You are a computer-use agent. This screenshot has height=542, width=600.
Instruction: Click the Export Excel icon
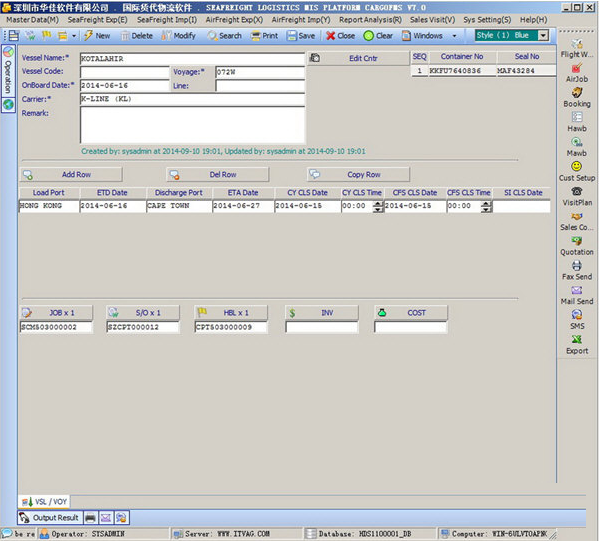[577, 340]
